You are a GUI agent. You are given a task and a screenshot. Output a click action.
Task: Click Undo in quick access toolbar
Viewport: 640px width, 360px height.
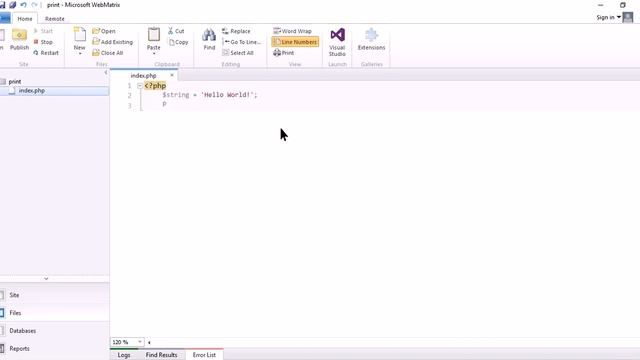click(23, 5)
